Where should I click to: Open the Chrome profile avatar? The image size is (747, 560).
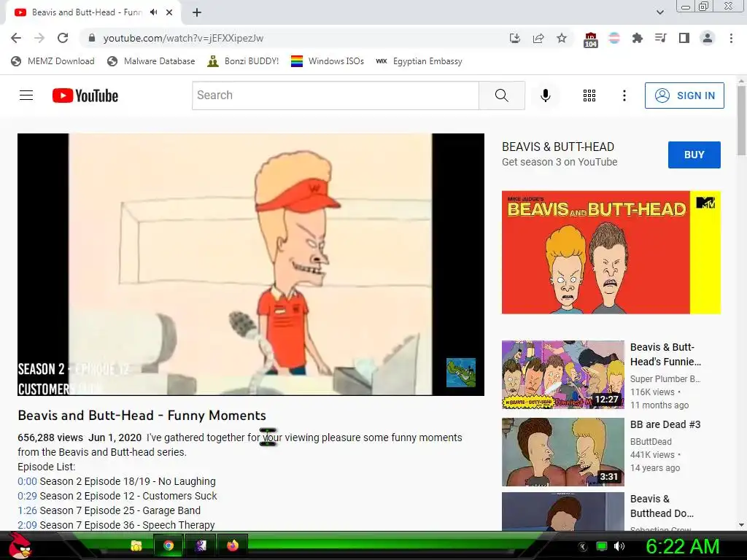click(708, 38)
